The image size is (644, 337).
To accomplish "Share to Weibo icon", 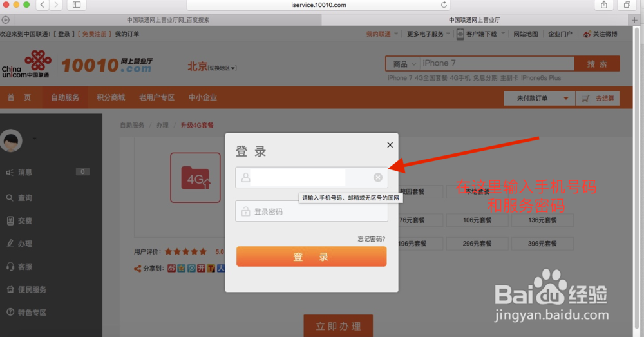I will pos(172,268).
